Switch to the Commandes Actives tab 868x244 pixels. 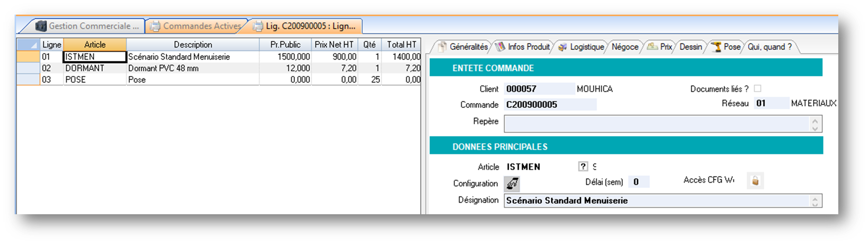[197, 26]
